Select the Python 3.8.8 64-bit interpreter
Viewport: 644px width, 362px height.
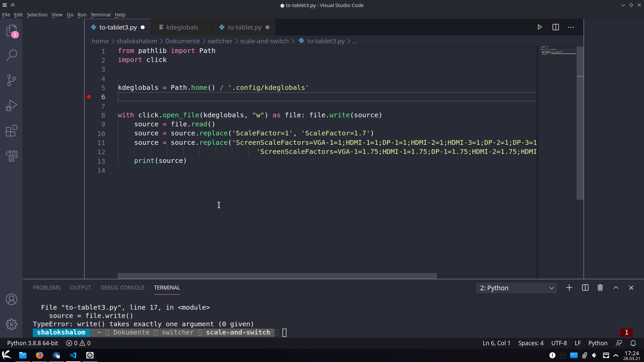click(33, 343)
